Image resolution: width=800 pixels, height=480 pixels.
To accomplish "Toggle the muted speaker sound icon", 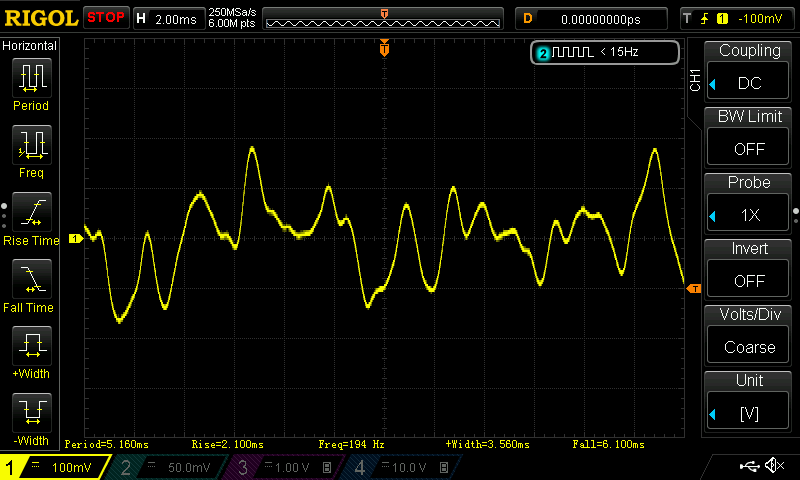I will [773, 466].
